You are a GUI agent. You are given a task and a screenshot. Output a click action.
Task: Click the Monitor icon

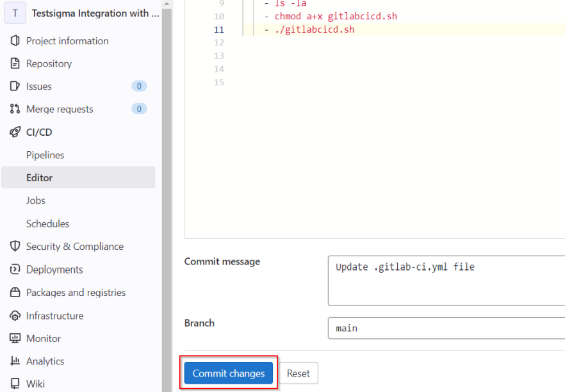[15, 338]
